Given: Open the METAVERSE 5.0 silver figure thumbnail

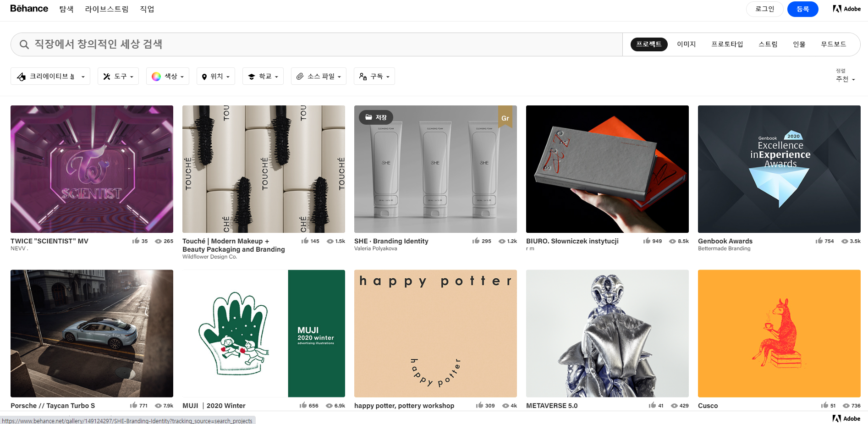Looking at the screenshot, I should click(607, 333).
